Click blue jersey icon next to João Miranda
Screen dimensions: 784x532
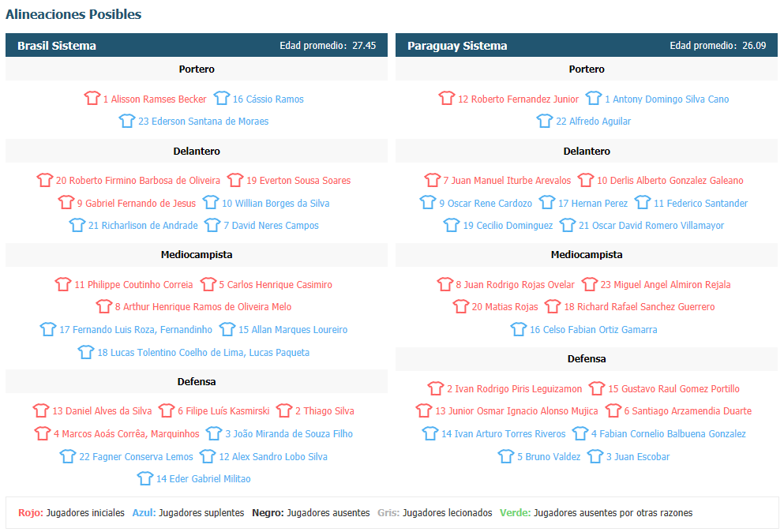214,433
